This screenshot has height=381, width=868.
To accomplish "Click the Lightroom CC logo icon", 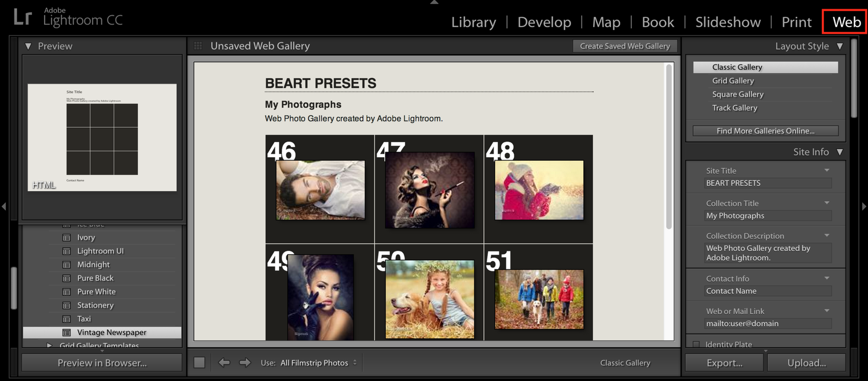I will tap(22, 17).
